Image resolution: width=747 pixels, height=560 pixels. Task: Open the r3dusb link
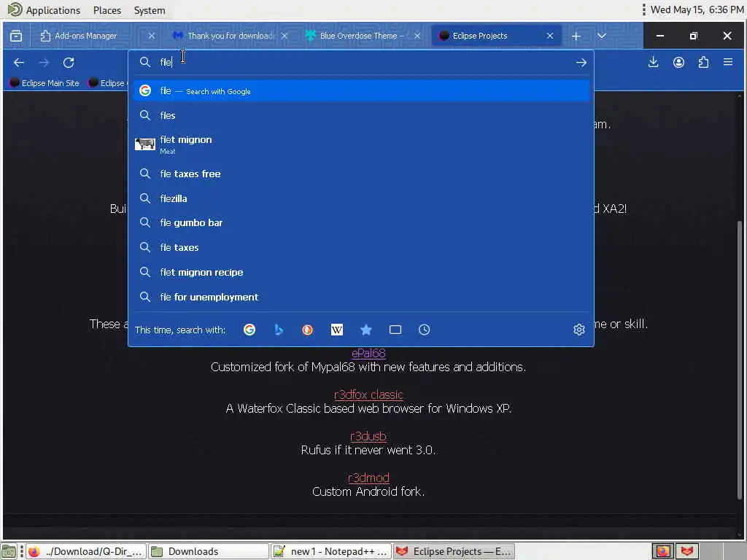tap(368, 436)
